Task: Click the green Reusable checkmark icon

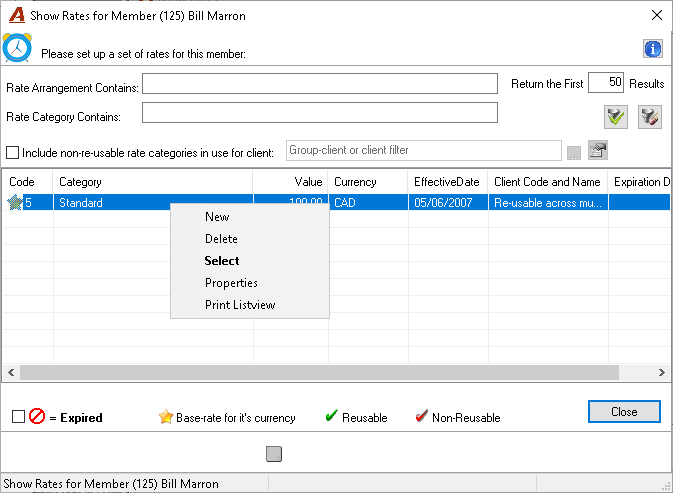Action: pyautogui.click(x=331, y=416)
